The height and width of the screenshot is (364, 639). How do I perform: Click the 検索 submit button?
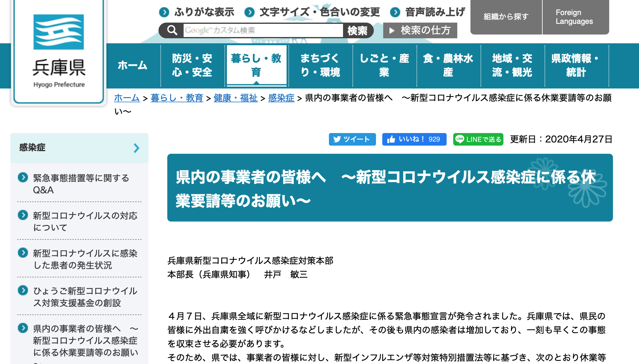coord(357,30)
